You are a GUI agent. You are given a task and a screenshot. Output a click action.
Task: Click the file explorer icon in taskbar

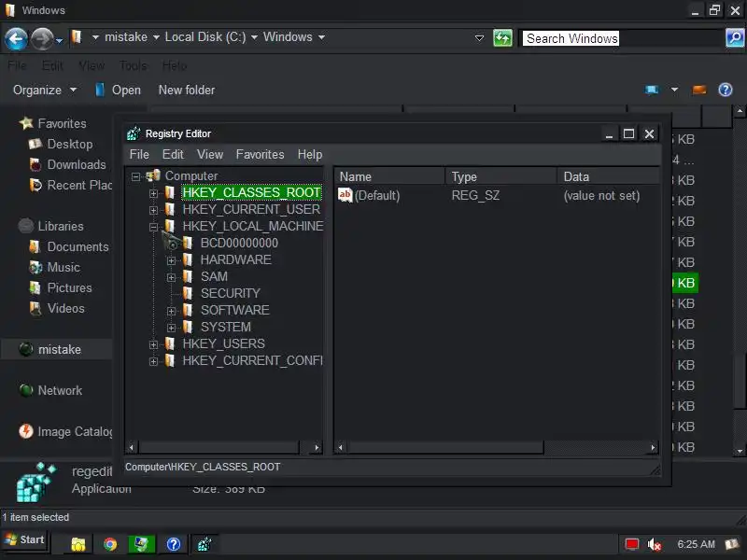78,544
